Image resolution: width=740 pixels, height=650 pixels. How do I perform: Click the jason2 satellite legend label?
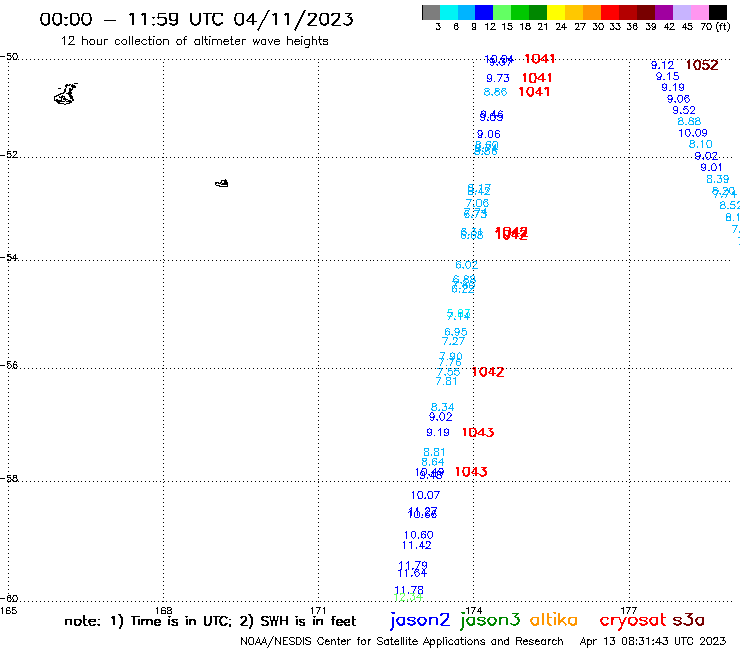[x=420, y=621]
